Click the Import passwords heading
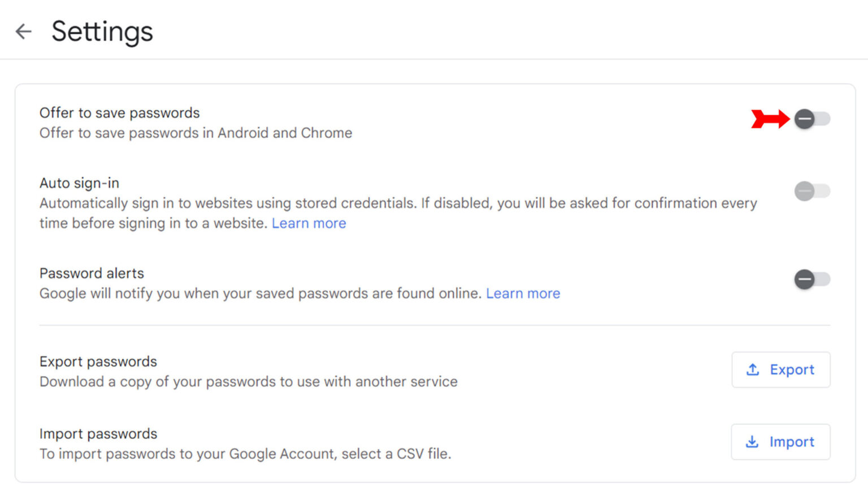The width and height of the screenshot is (868, 488). point(98,433)
